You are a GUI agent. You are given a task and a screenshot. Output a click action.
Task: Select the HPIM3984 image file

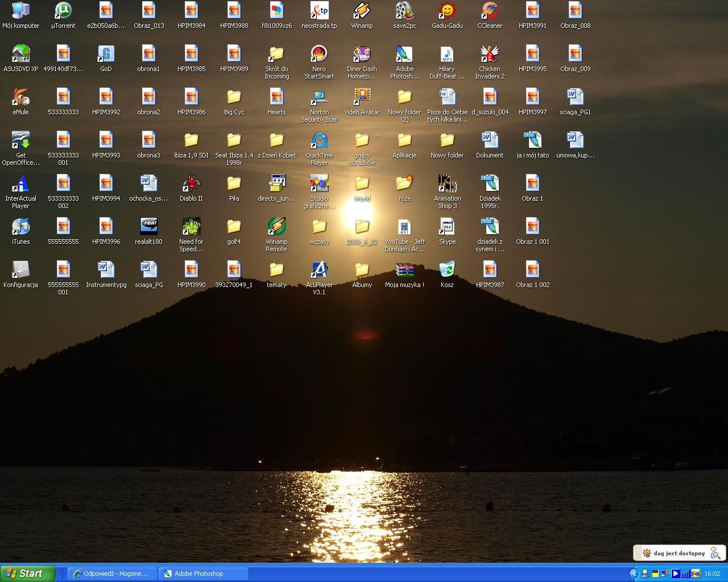(x=191, y=15)
